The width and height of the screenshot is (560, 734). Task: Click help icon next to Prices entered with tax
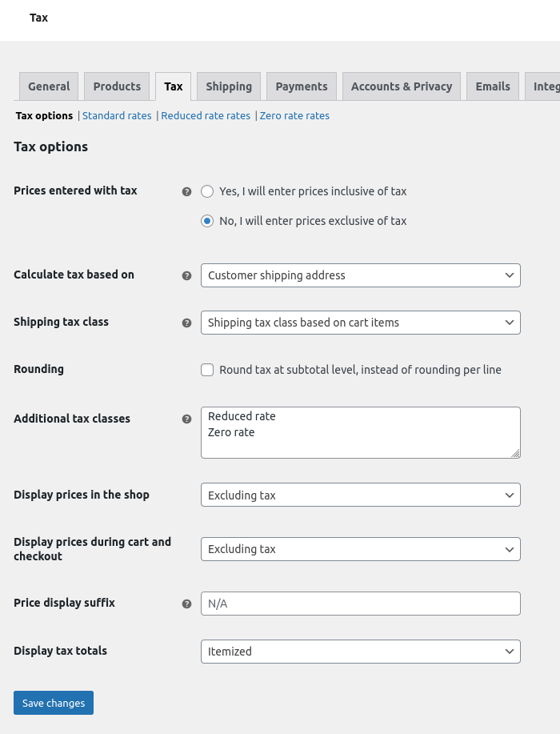pyautogui.click(x=186, y=192)
